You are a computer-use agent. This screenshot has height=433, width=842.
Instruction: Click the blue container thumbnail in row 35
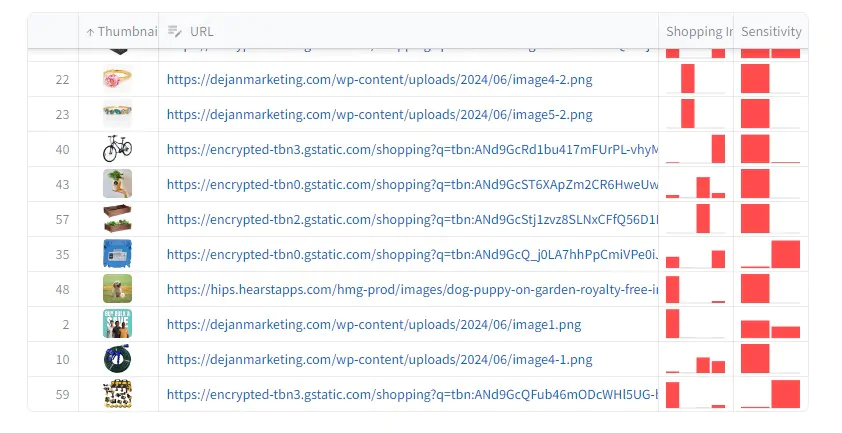(117, 254)
